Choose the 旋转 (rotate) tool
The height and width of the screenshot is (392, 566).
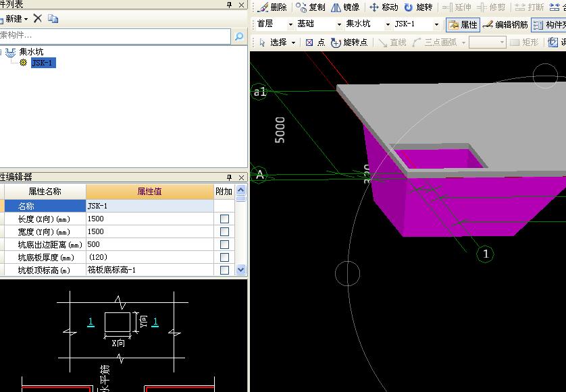pyautogui.click(x=418, y=7)
